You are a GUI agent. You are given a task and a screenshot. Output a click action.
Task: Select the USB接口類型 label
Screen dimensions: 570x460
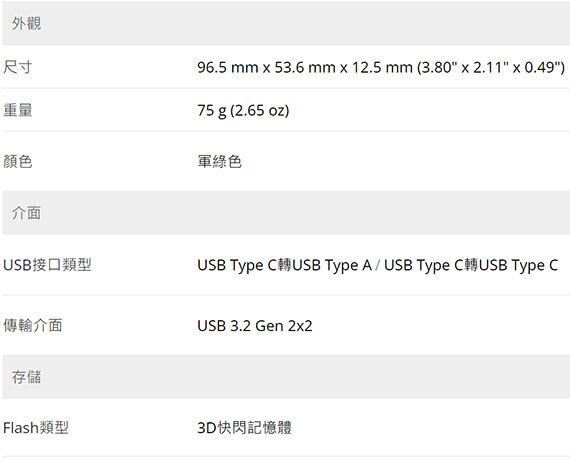[x=47, y=265]
